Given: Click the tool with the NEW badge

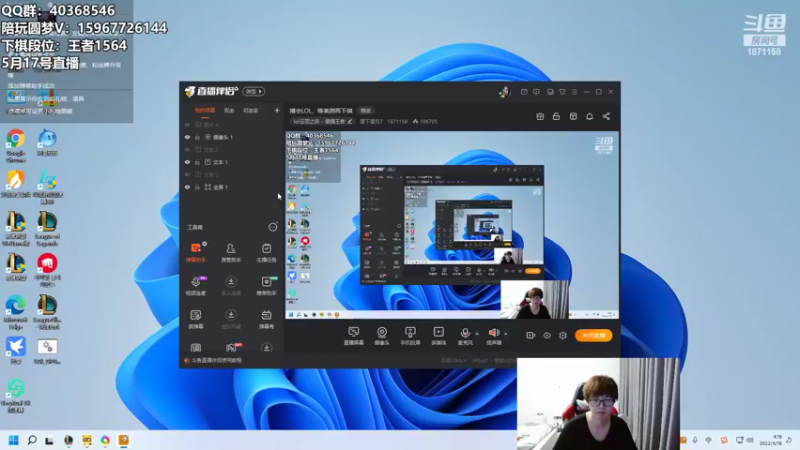Looking at the screenshot, I should pyautogui.click(x=266, y=286).
